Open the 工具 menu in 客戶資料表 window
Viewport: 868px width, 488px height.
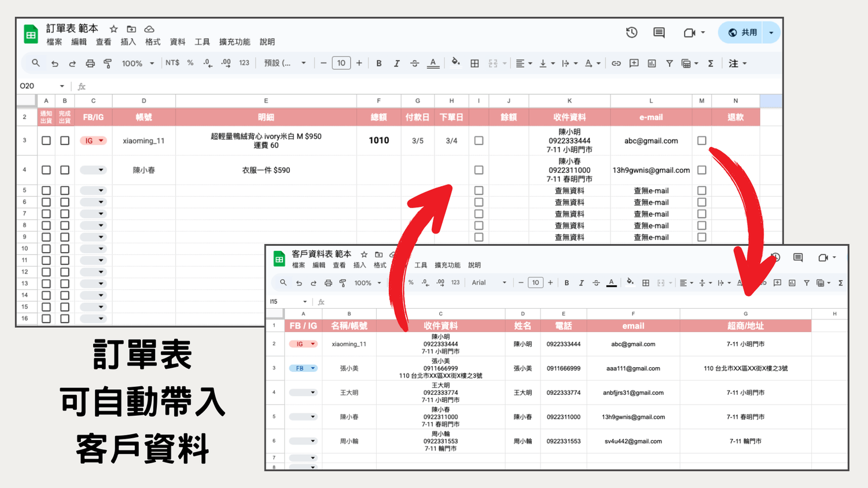421,265
